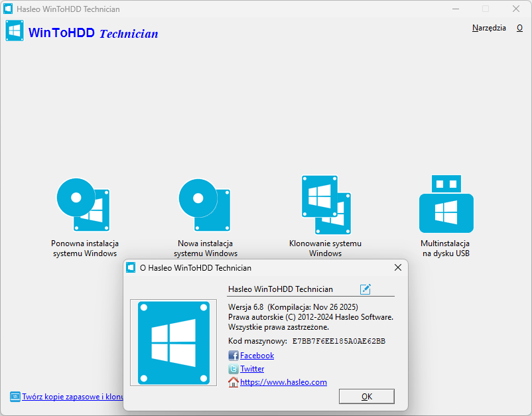Click the large WinToHDD logo in About dialog
Screen dimensions: 532x416
click(x=173, y=343)
